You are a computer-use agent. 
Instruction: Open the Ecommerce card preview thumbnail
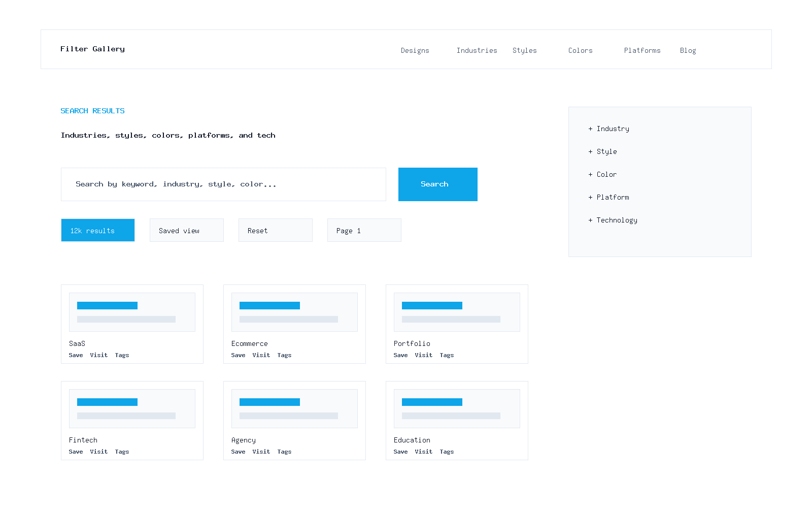[294, 312]
